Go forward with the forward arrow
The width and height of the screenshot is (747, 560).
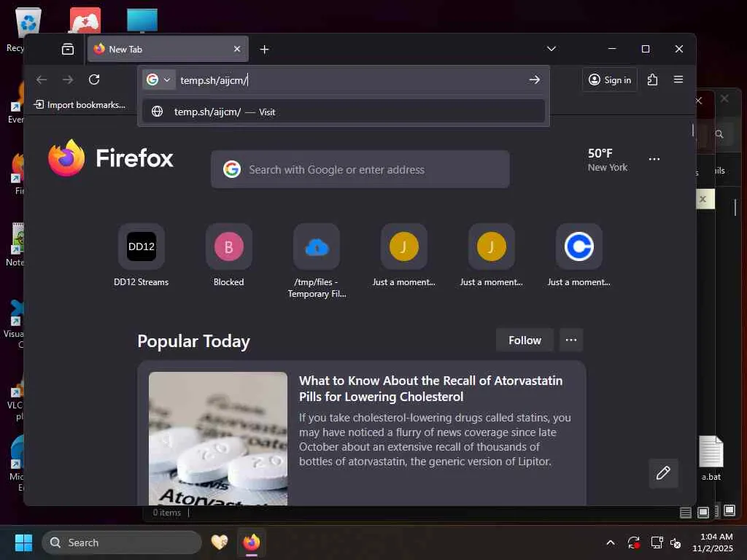(68, 79)
